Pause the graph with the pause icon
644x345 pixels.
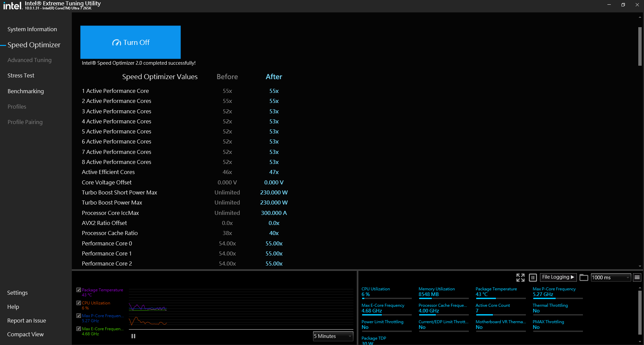[133, 336]
